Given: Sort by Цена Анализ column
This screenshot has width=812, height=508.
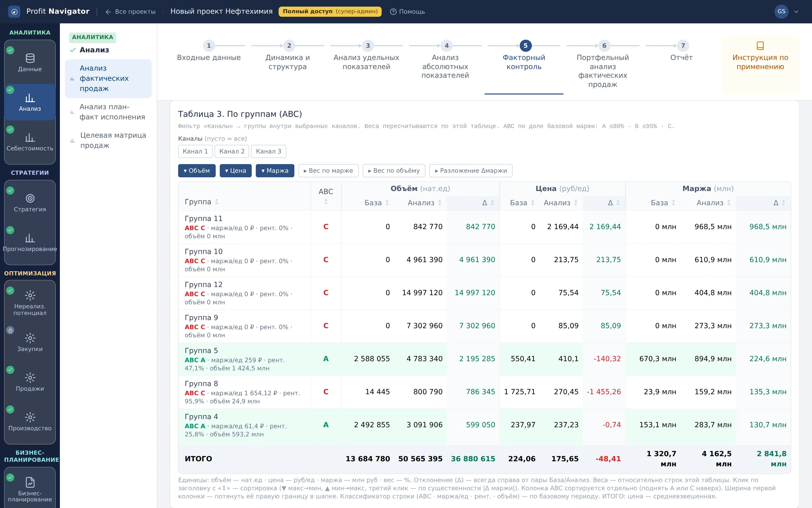Looking at the screenshot, I should [561, 203].
